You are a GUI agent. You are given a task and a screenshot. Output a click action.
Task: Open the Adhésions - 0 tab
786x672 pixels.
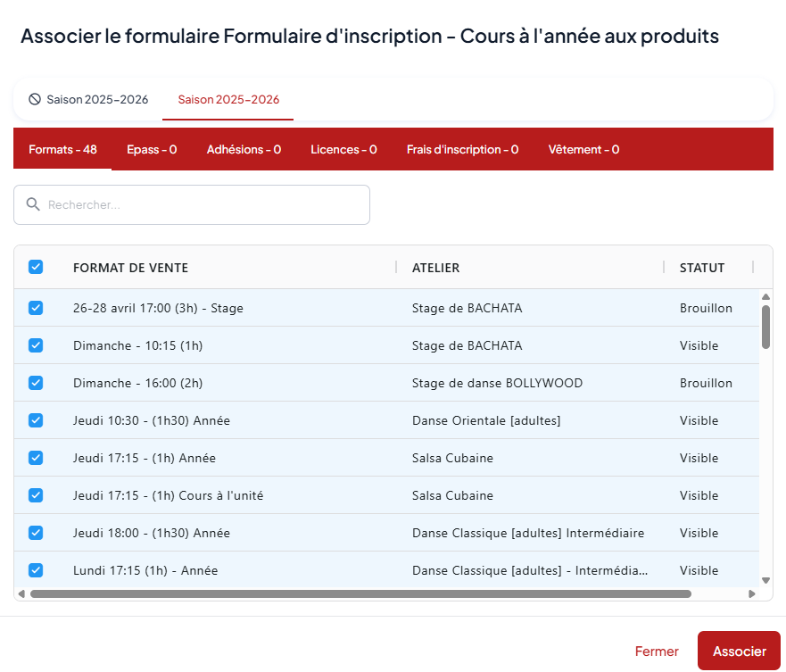(x=244, y=149)
